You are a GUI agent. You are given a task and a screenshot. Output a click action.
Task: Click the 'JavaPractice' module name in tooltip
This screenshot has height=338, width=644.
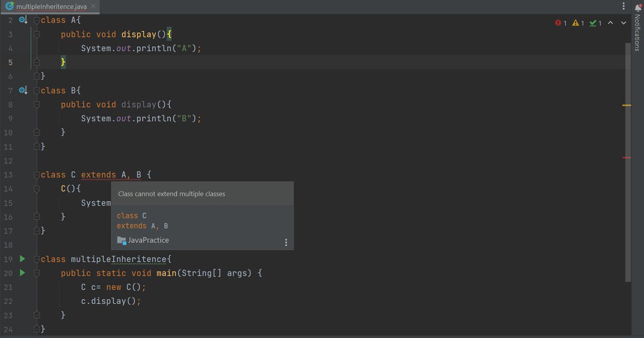(149, 240)
